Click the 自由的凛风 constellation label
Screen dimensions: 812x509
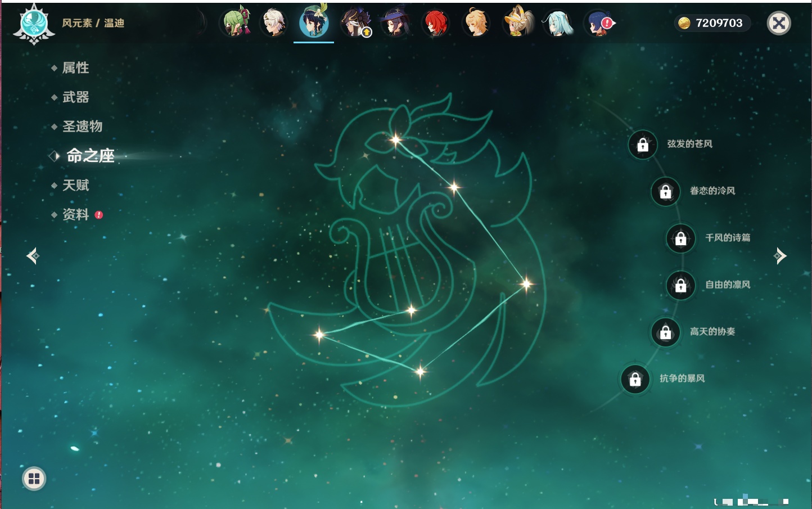point(728,285)
